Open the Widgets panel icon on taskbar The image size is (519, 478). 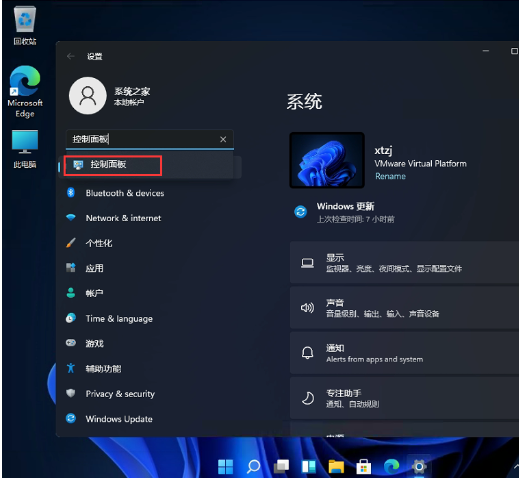coord(309,466)
